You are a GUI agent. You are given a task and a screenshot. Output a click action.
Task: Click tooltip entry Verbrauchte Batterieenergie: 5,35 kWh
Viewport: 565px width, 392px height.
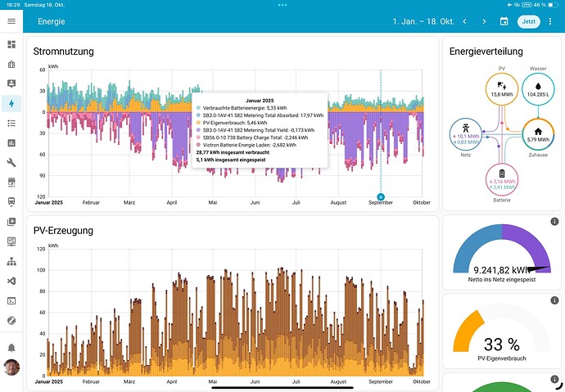[x=242, y=108]
